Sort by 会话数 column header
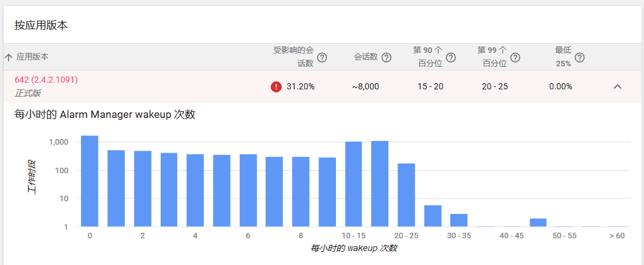644x265 pixels. click(366, 57)
